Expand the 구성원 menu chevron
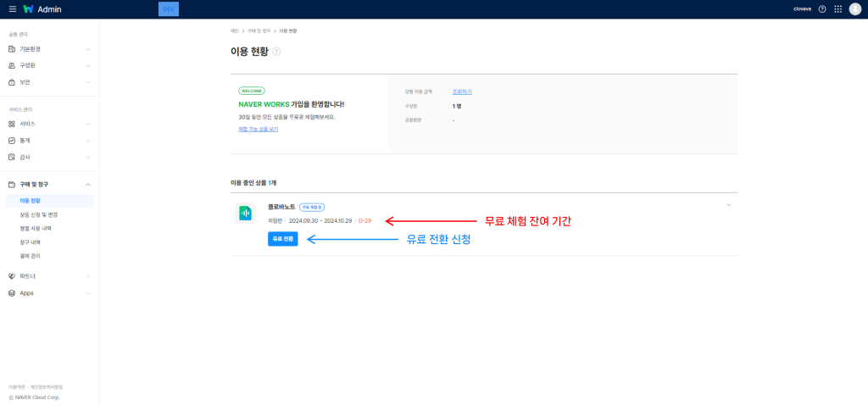This screenshot has height=405, width=868. [88, 66]
